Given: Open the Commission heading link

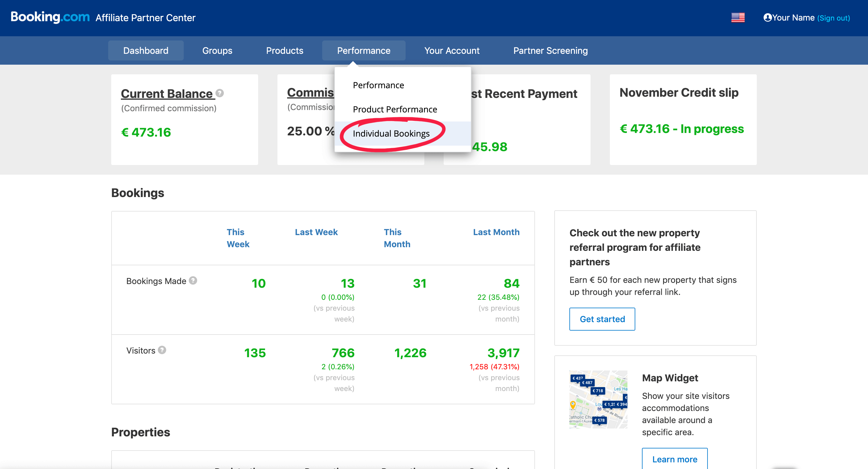Looking at the screenshot, I should [x=310, y=93].
